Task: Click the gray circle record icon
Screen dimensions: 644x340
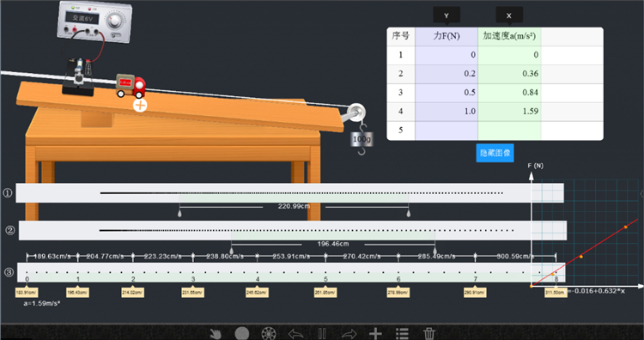Action: tap(242, 334)
